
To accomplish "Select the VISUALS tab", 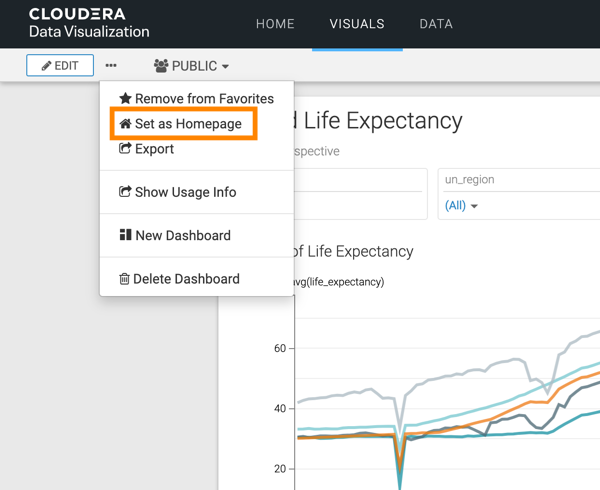I will pyautogui.click(x=357, y=24).
